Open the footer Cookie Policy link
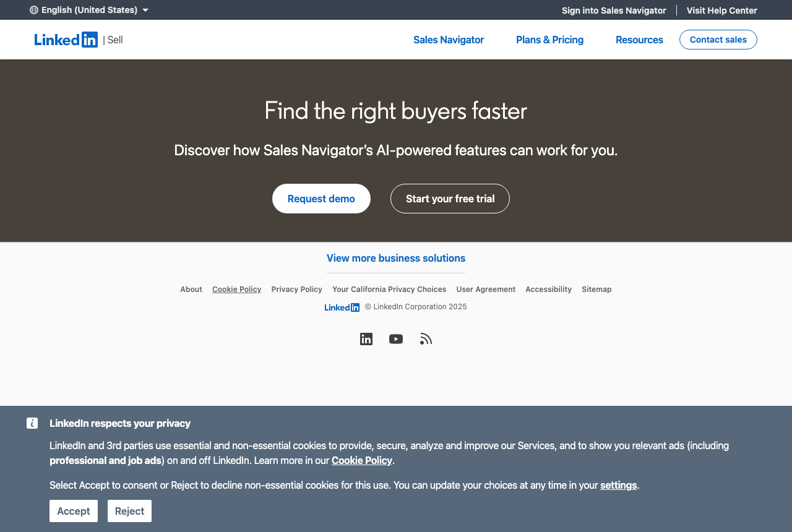 coord(236,290)
